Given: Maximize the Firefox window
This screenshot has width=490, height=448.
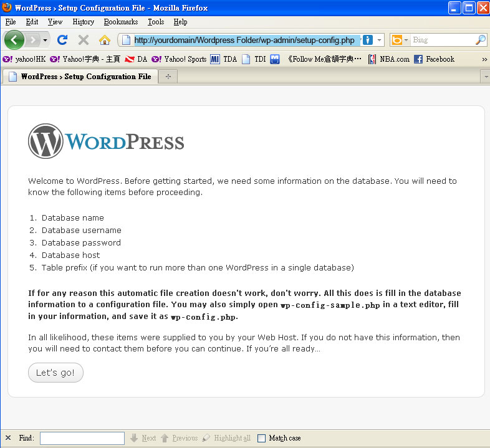Looking at the screenshot, I should point(469,8).
